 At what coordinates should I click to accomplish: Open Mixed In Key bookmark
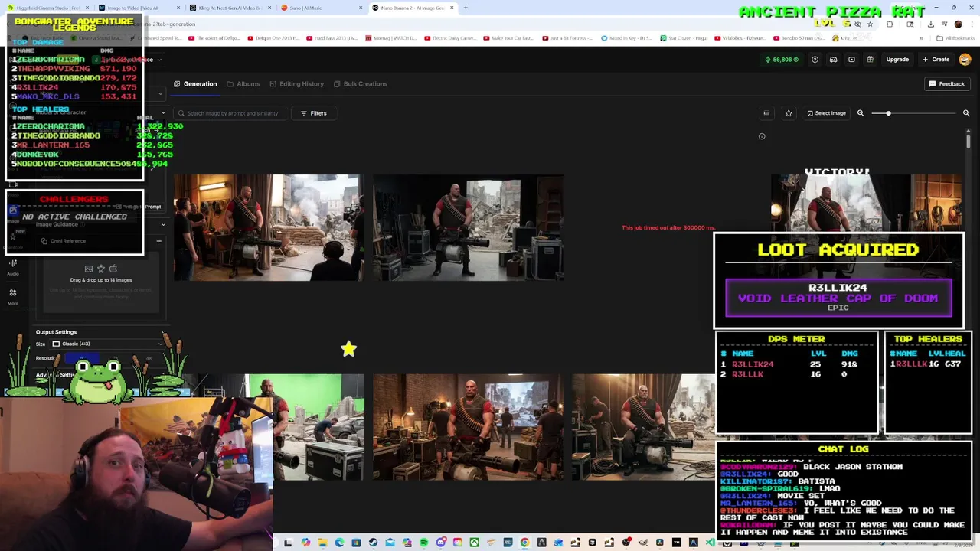[627, 38]
